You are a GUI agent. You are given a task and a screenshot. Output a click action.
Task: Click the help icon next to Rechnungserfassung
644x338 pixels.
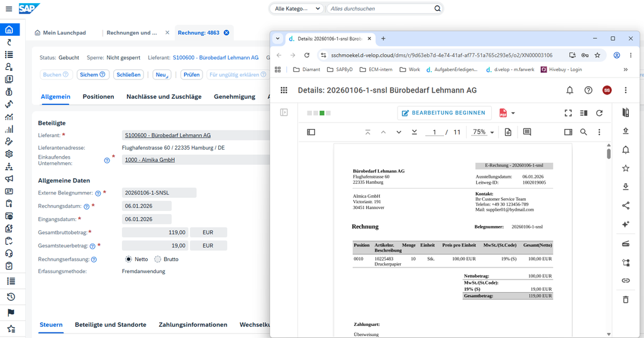94,259
